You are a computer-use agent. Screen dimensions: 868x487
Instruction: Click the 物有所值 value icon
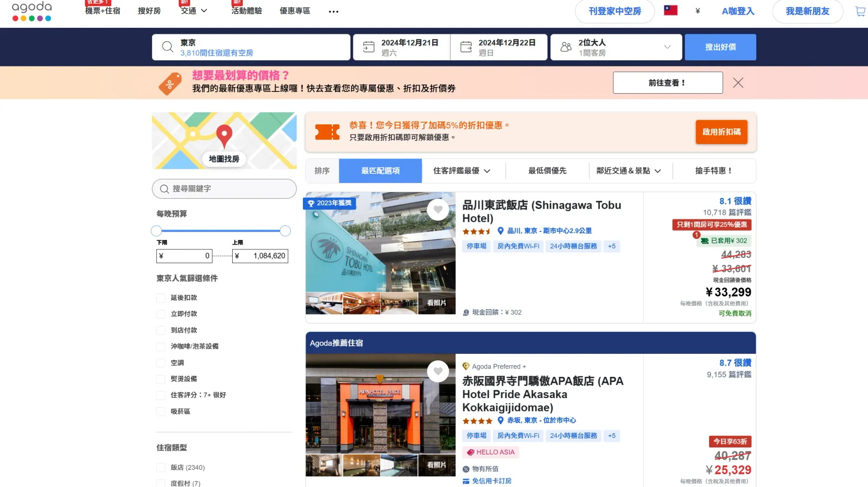click(x=466, y=469)
